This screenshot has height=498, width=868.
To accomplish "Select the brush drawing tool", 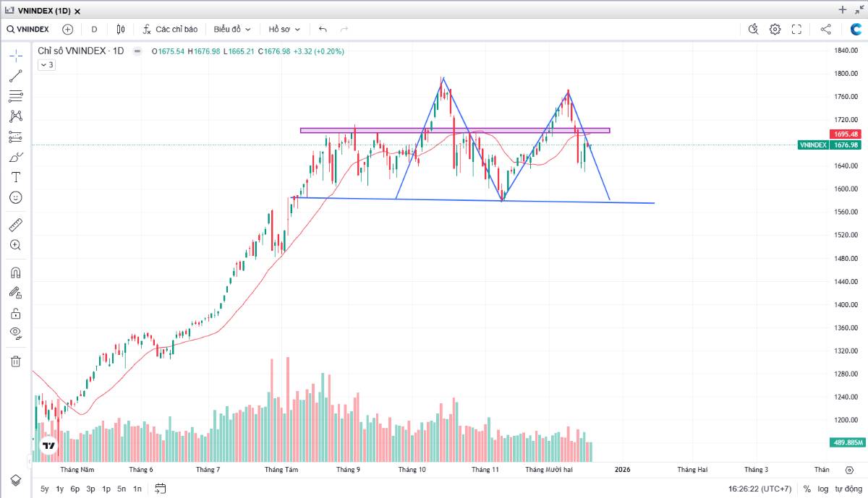I will pyautogui.click(x=15, y=156).
